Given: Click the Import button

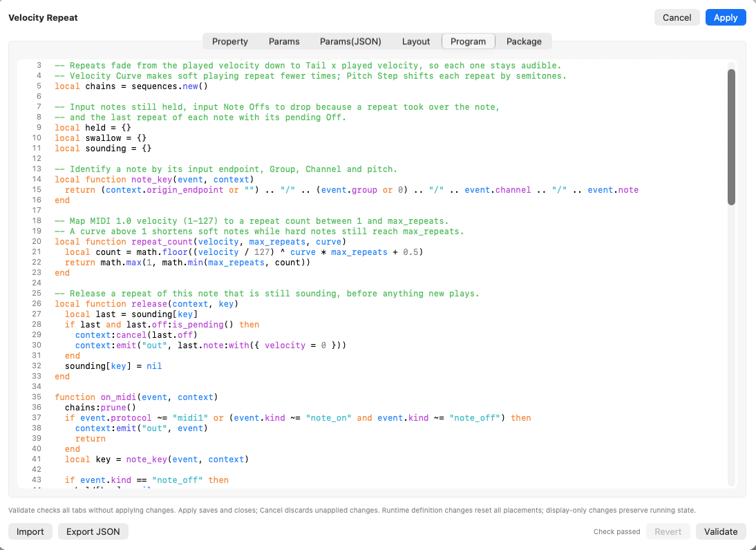Looking at the screenshot, I should (x=30, y=531).
